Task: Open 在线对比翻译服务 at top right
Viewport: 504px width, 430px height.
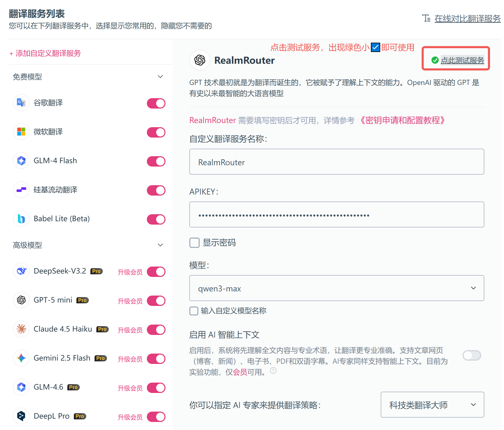Action: pos(467,19)
